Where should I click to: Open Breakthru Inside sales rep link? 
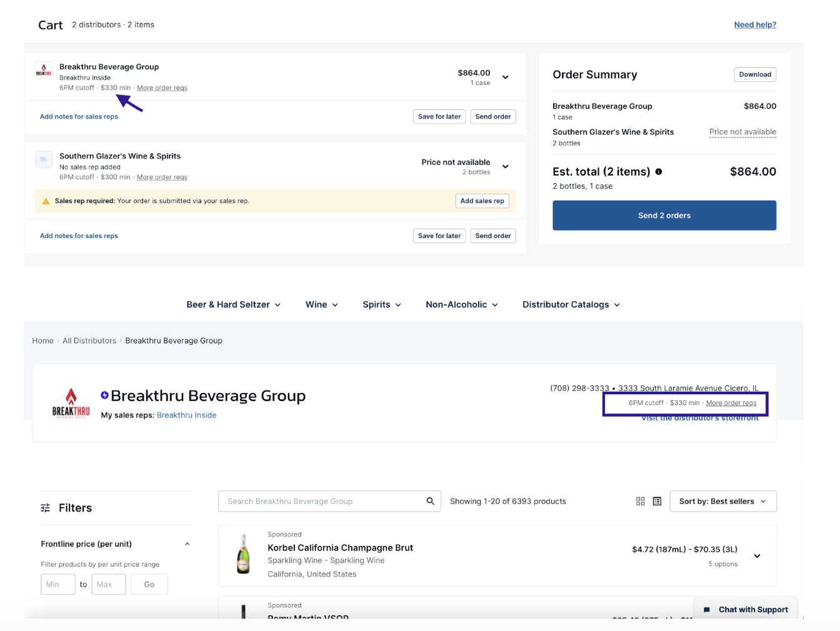186,415
